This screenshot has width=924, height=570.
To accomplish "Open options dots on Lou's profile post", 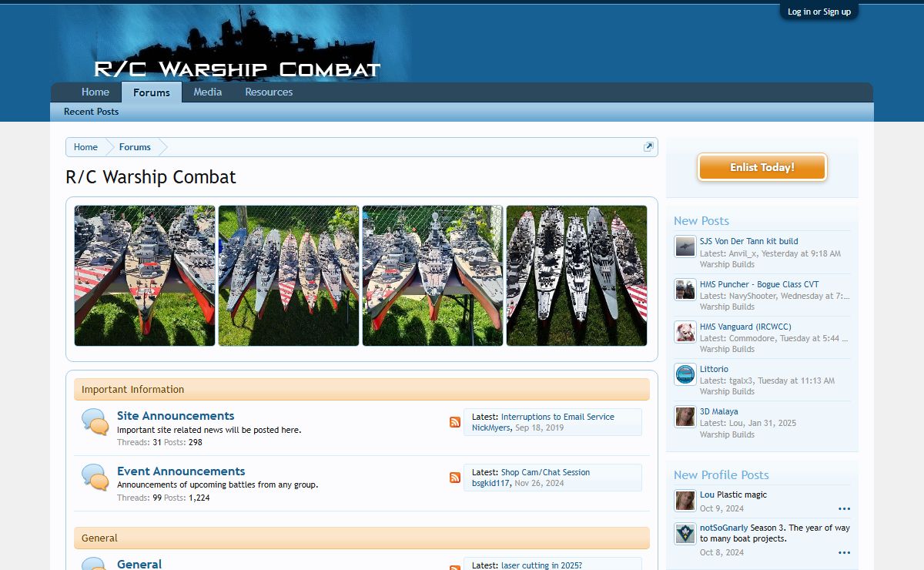I will pyautogui.click(x=844, y=508).
